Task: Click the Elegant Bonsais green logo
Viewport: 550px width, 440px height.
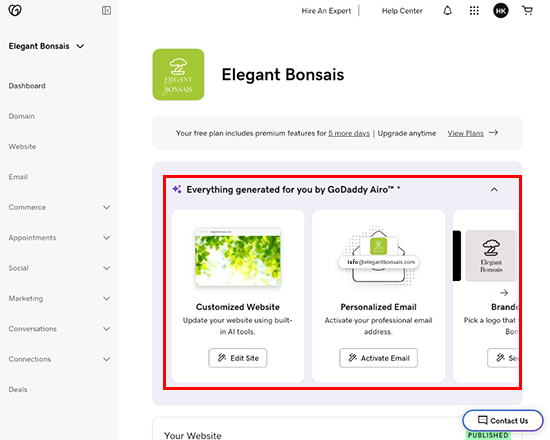Action: pos(178,74)
